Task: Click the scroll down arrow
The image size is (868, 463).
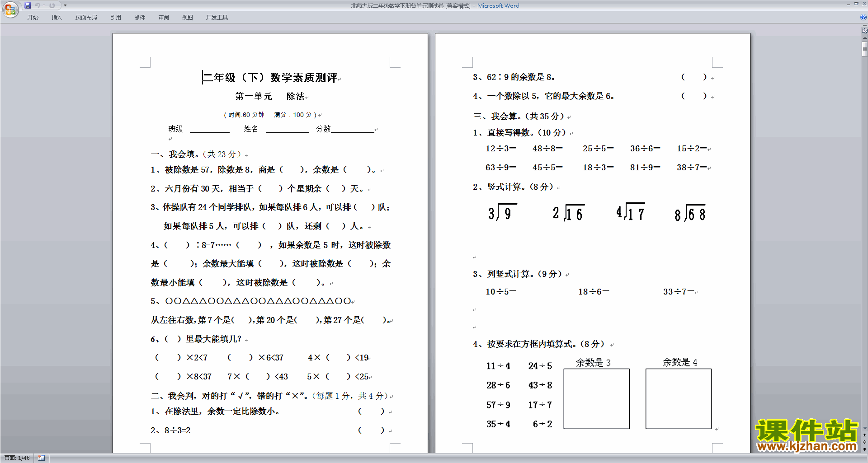Action: coord(864,428)
